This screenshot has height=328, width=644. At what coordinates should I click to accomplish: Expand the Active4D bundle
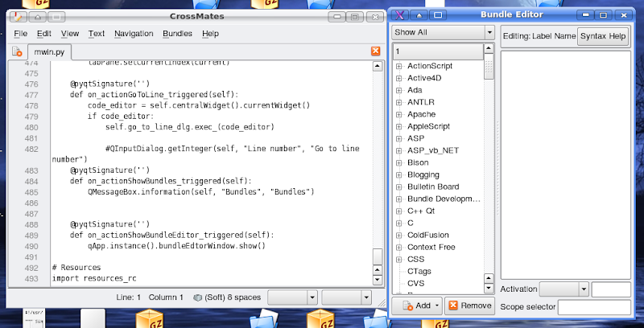(398, 78)
